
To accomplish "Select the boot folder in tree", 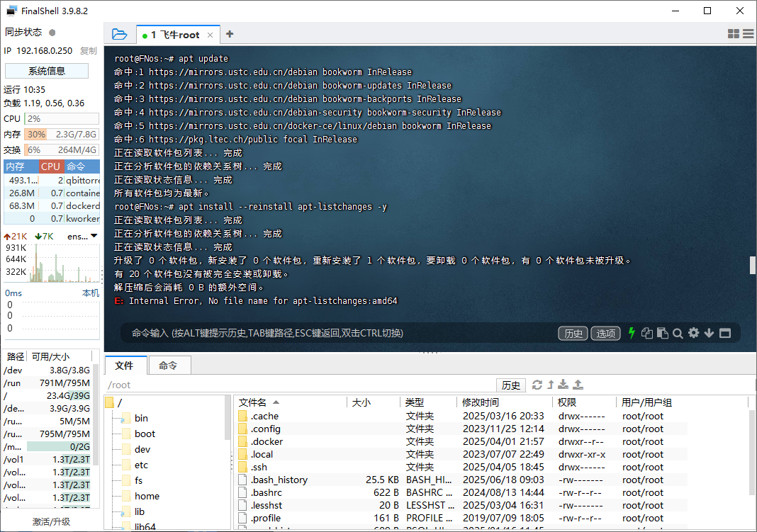I will pos(138,434).
